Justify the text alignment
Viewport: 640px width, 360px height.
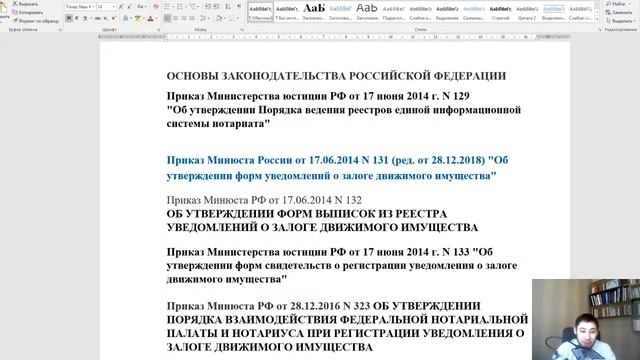tap(192, 18)
